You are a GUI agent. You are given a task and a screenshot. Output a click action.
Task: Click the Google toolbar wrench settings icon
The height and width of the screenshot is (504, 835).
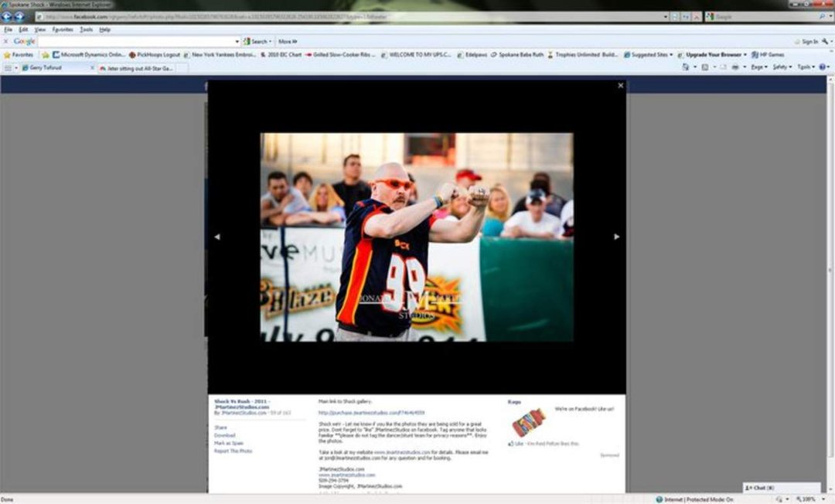click(x=824, y=42)
